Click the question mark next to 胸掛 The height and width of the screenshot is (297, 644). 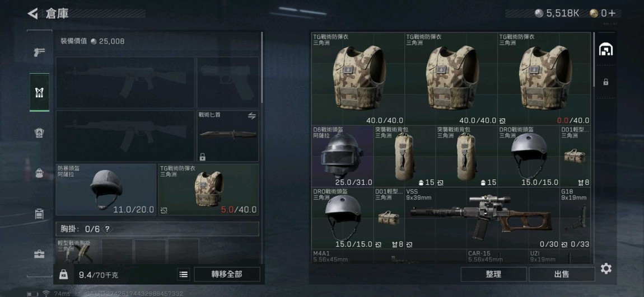point(107,229)
